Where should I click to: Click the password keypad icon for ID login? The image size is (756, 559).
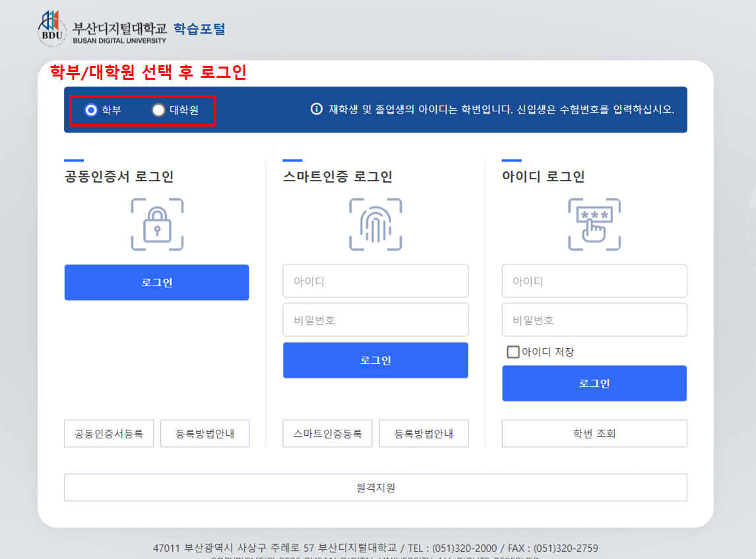(594, 225)
